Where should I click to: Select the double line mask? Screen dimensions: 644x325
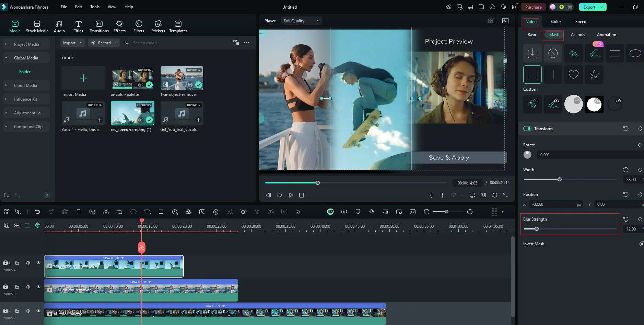532,75
